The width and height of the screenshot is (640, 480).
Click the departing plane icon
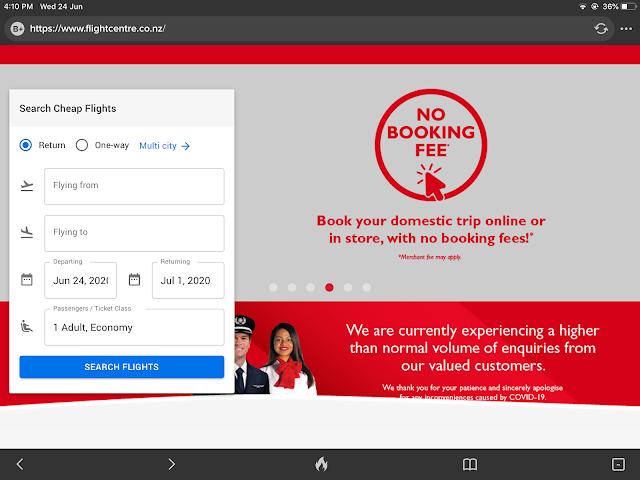(27, 186)
